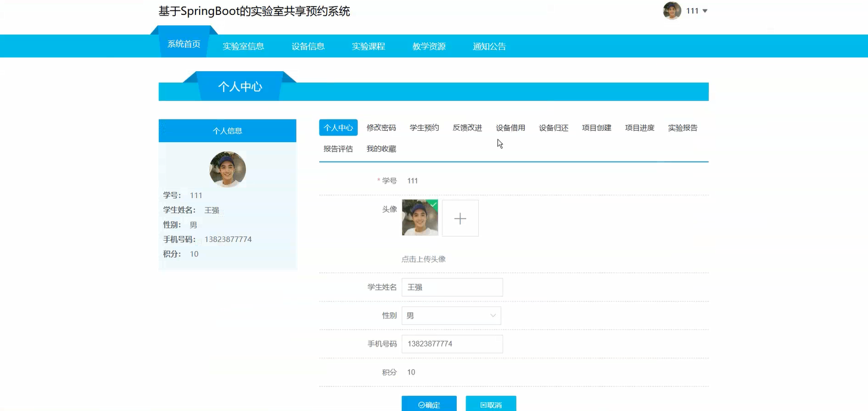The width and height of the screenshot is (868, 411).
Task: Click the green checkmark on the avatar thumbnail
Action: click(x=433, y=203)
